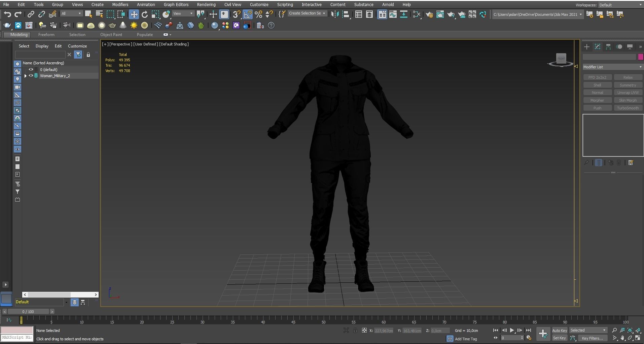The width and height of the screenshot is (644, 344).
Task: Open project path dropdown
Action: (x=538, y=14)
